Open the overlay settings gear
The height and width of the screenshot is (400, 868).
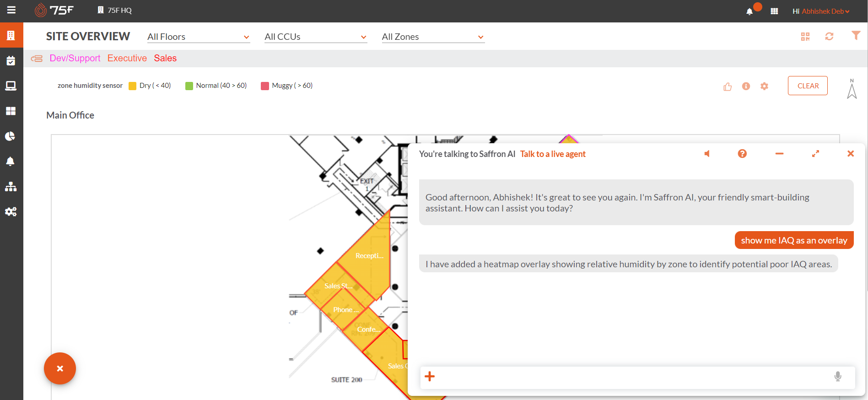pos(764,86)
